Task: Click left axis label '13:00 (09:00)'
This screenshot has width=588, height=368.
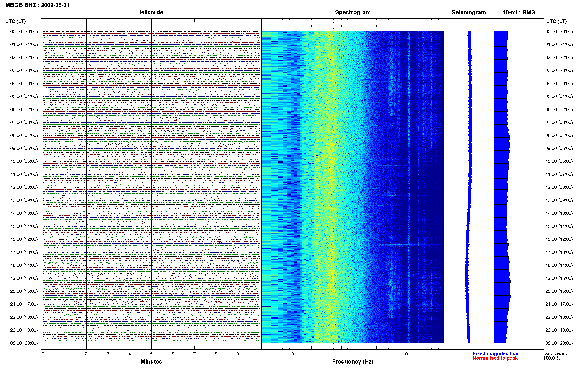Action: point(24,200)
